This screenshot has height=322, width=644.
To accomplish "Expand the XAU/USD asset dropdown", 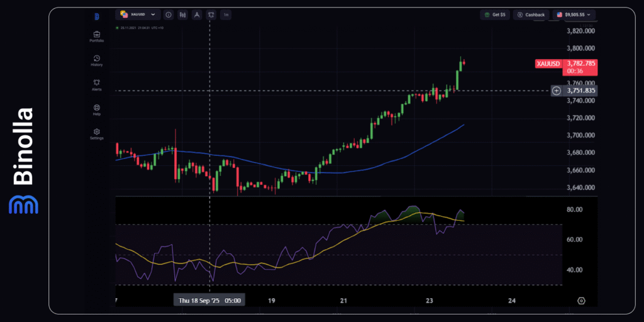I will click(x=138, y=14).
